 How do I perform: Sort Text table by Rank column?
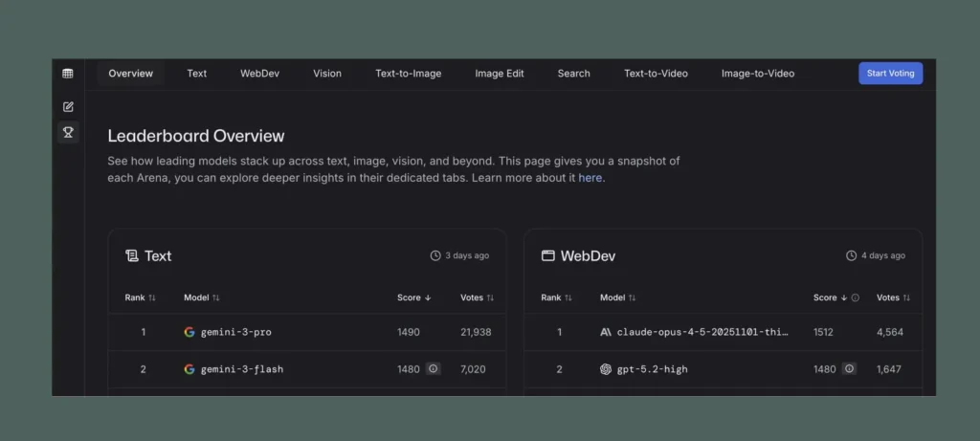click(x=140, y=298)
